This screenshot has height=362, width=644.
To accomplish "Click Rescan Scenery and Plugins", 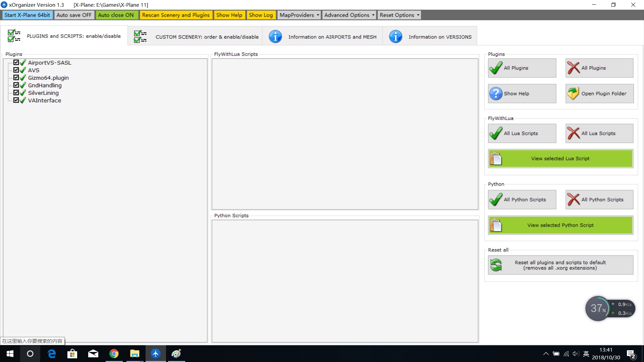I will tap(176, 15).
